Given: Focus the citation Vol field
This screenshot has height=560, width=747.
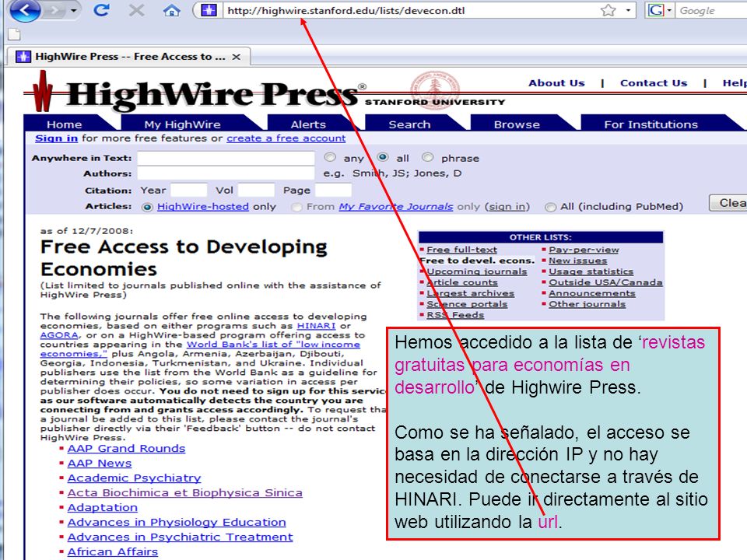Looking at the screenshot, I should point(256,190).
